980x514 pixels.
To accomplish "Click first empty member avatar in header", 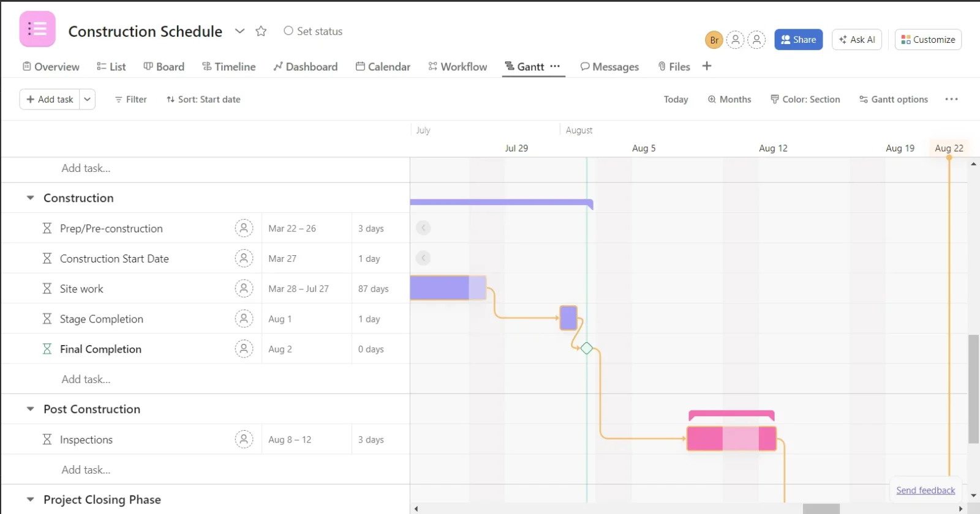I will click(x=736, y=40).
